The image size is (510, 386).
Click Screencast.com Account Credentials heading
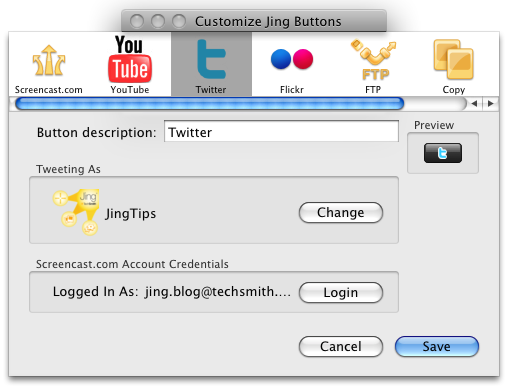[132, 264]
